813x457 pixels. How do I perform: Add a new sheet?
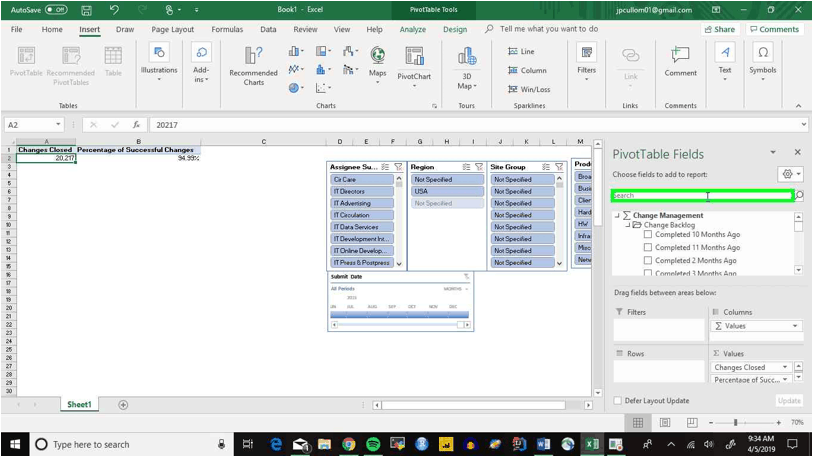(x=123, y=405)
